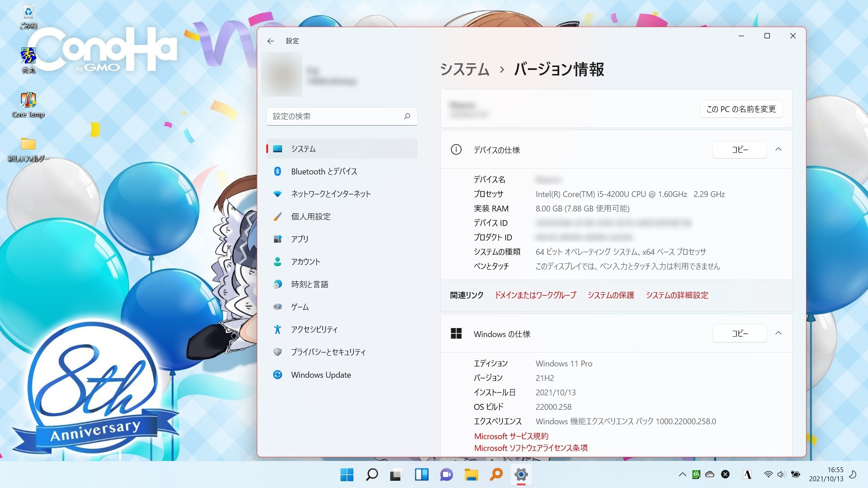
Task: Click the battery tray icon
Action: click(796, 474)
